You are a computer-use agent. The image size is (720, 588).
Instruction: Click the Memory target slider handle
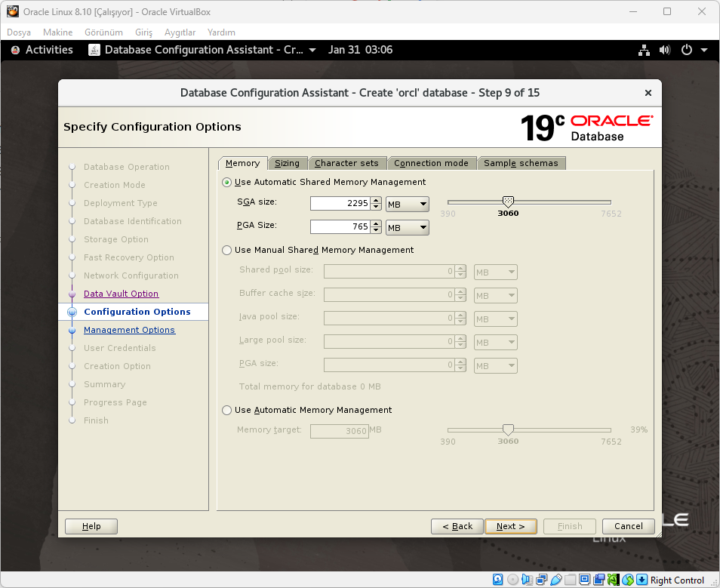(x=508, y=429)
